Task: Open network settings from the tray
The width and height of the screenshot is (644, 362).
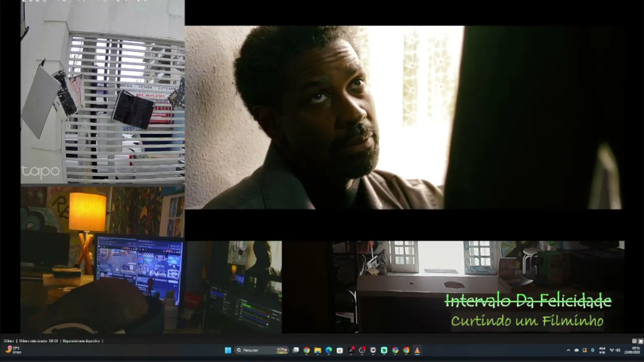Action: (612, 350)
